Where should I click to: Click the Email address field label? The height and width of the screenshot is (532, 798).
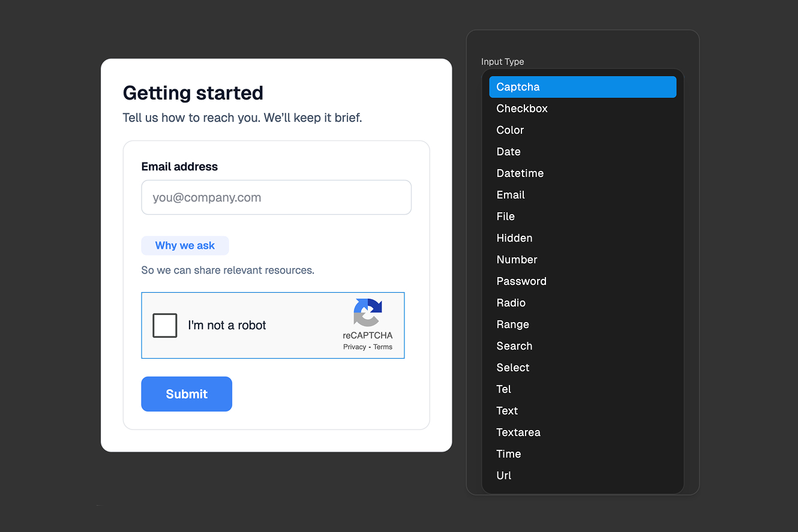point(179,167)
